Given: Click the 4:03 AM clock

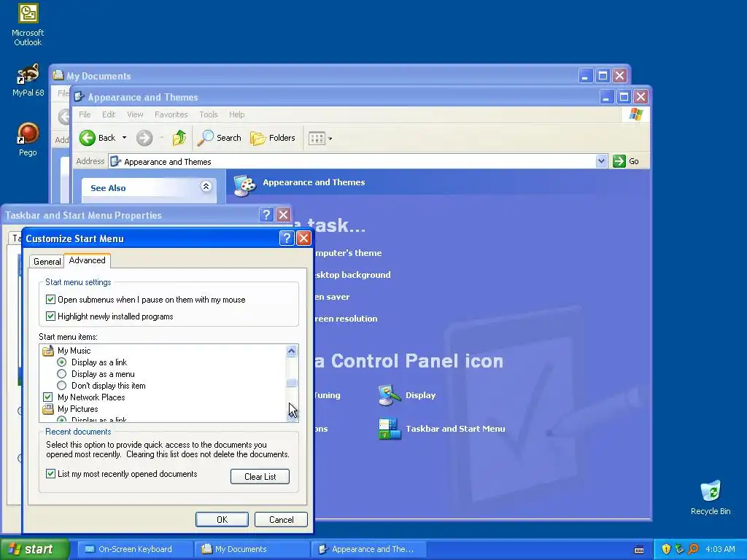Looking at the screenshot, I should [x=720, y=549].
